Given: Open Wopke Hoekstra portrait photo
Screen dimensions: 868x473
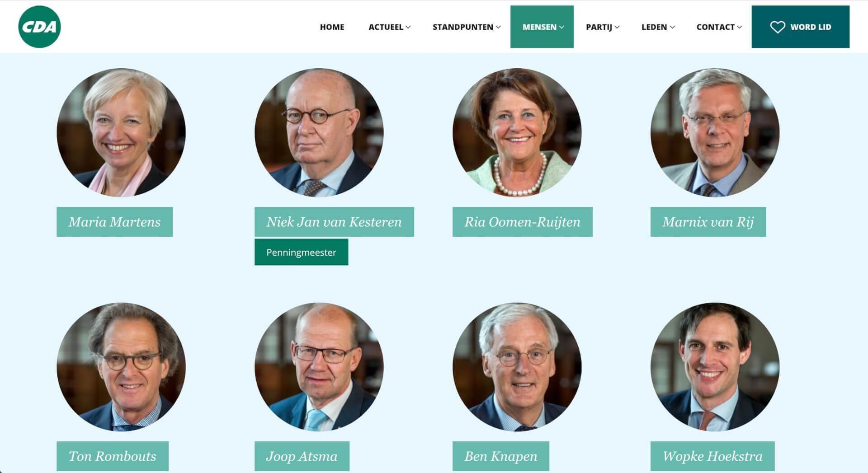Looking at the screenshot, I should coord(715,367).
